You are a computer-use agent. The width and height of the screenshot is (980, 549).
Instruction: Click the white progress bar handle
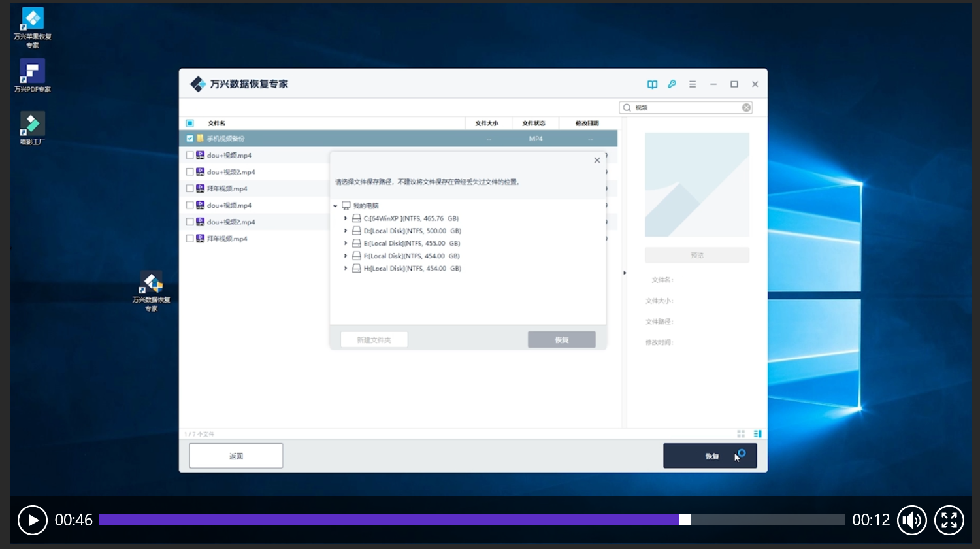[x=685, y=520]
